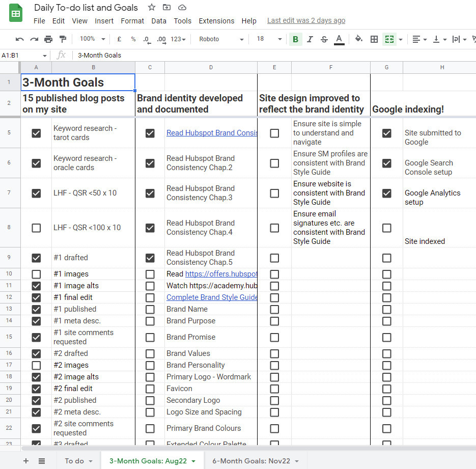
Task: Uncheck the Keyword research tarot cards box
Action: [x=36, y=133]
